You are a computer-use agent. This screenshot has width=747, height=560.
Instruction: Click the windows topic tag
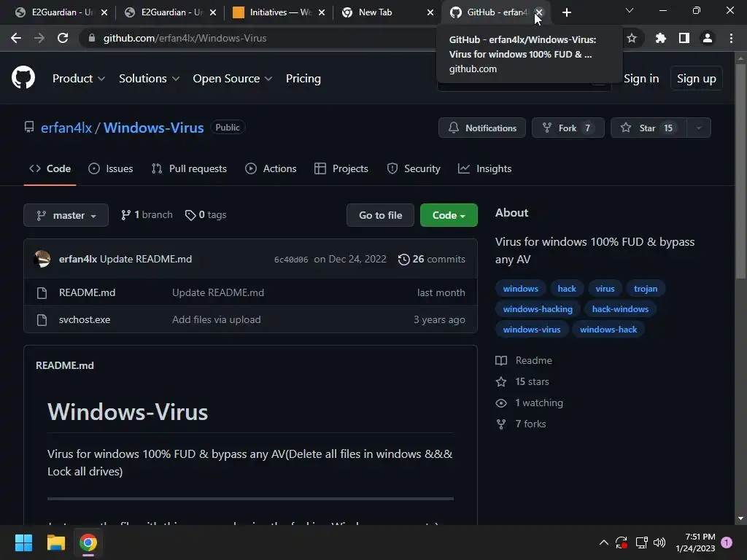pos(521,289)
